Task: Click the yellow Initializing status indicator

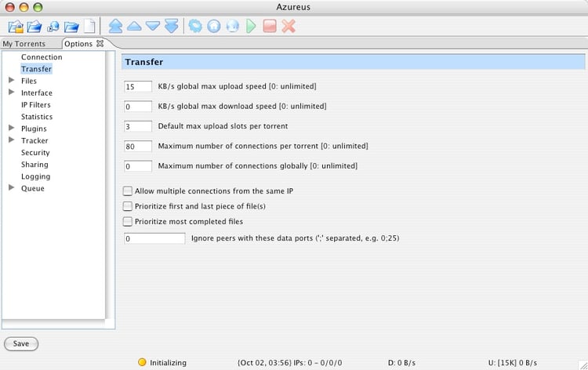Action: 142,362
